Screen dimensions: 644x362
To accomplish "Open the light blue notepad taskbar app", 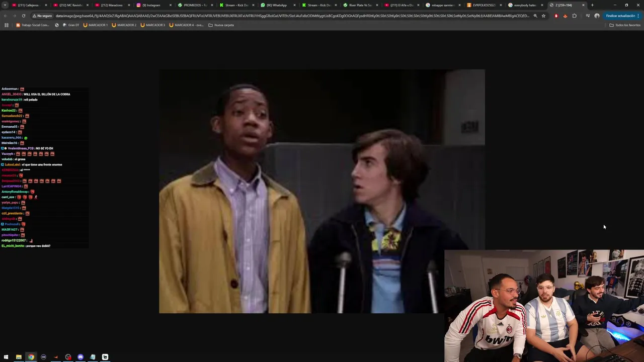I will pyautogui.click(x=93, y=357).
